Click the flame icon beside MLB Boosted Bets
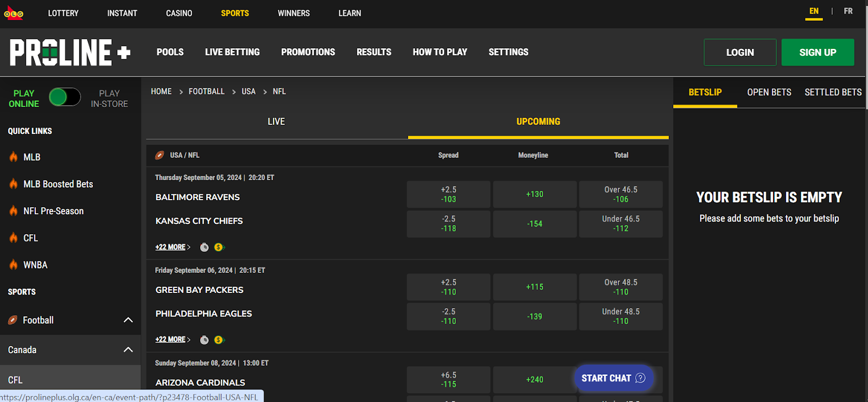 tap(13, 184)
